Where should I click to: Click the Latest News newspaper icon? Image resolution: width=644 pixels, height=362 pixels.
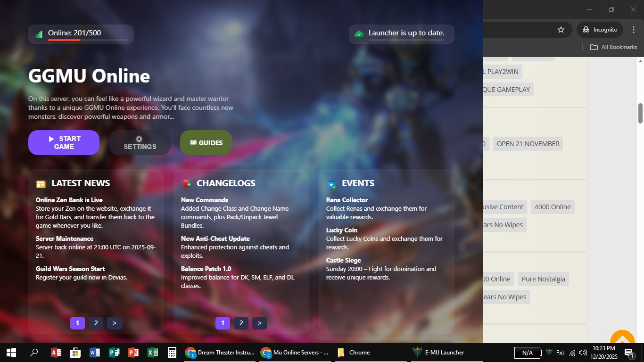tap(41, 184)
